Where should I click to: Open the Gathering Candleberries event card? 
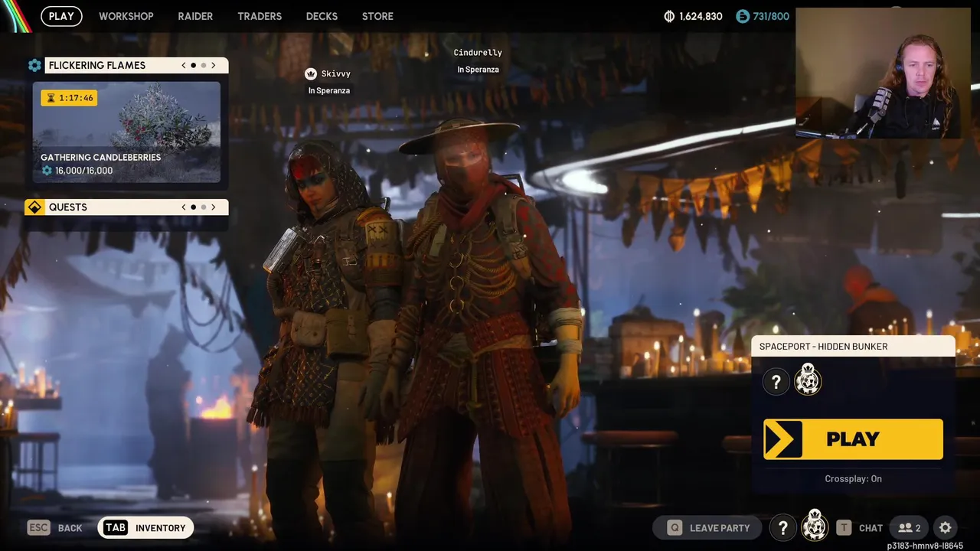point(126,132)
